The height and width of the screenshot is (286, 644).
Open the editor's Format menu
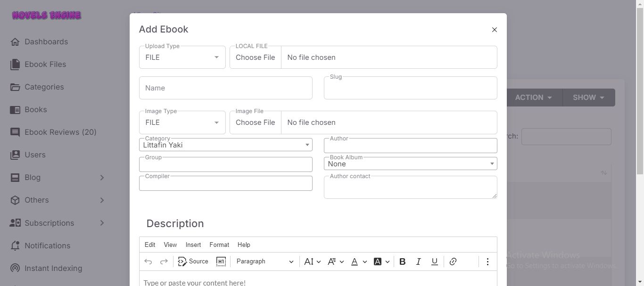[x=219, y=245]
